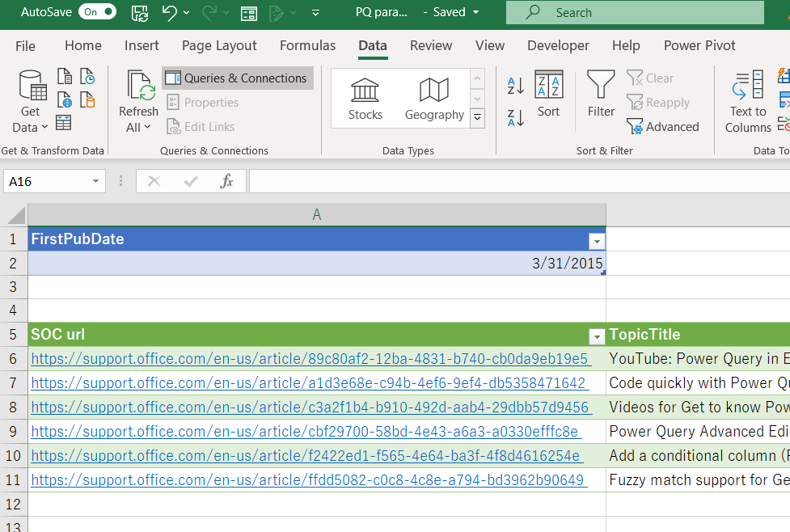790x532 pixels.
Task: Click the Recent Sources clock icon
Action: (x=87, y=77)
